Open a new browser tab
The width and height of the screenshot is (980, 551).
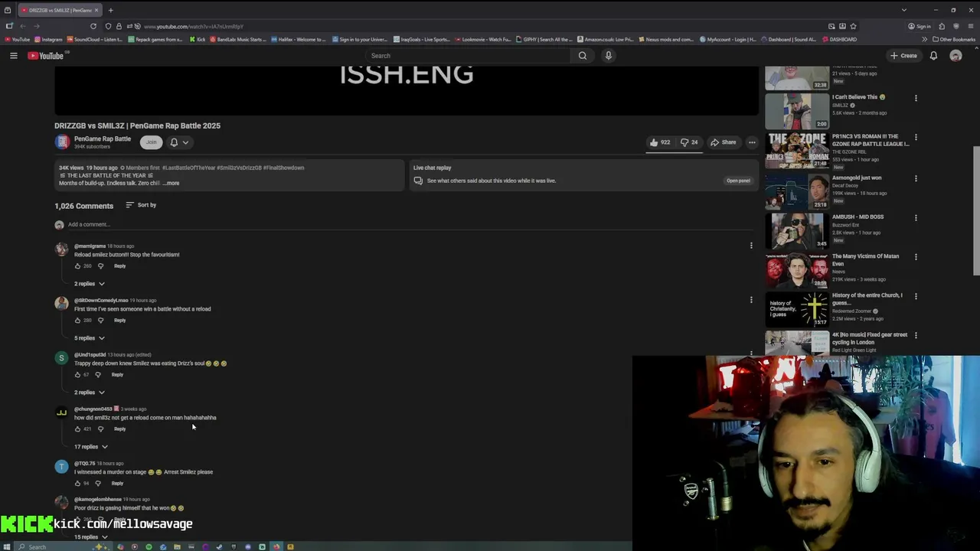point(110,10)
